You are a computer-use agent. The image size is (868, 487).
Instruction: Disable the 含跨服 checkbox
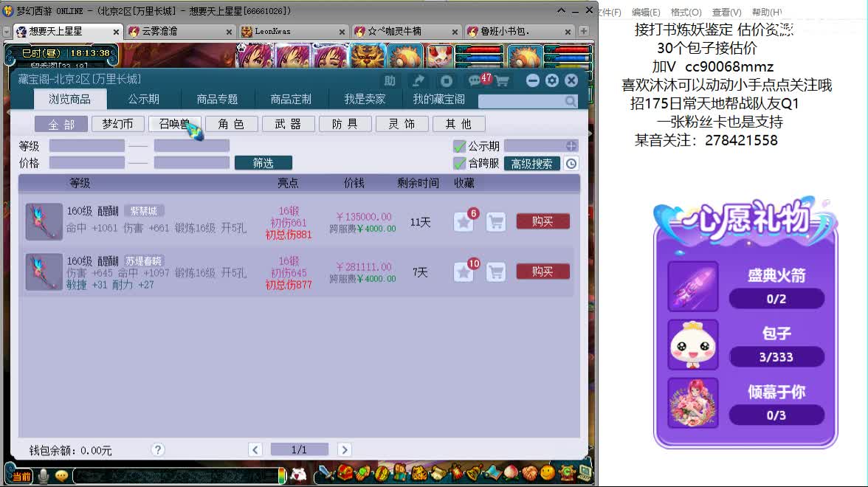460,164
